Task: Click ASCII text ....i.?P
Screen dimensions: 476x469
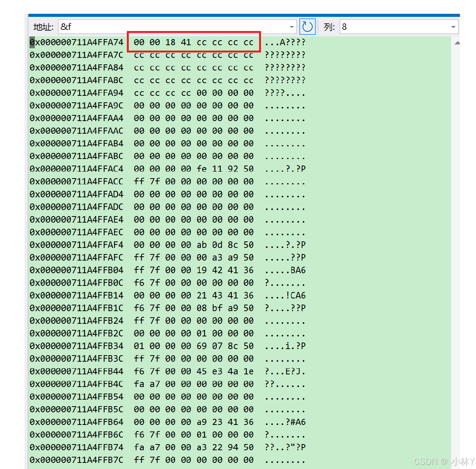Action: pos(285,346)
